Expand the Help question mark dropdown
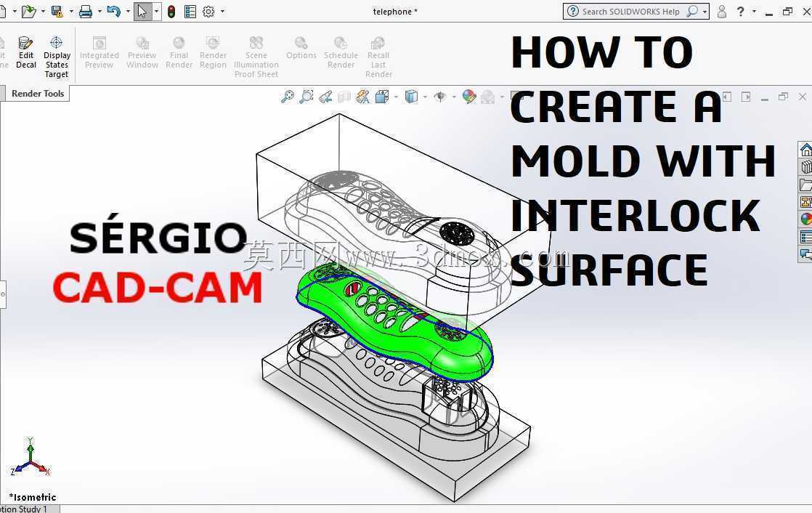 754,11
